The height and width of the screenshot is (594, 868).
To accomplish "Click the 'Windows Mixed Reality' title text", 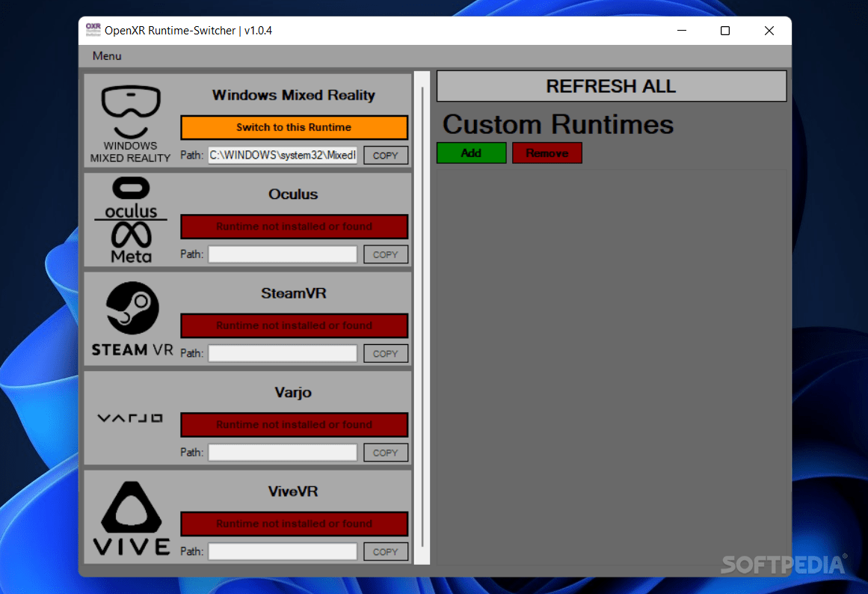I will [x=293, y=95].
